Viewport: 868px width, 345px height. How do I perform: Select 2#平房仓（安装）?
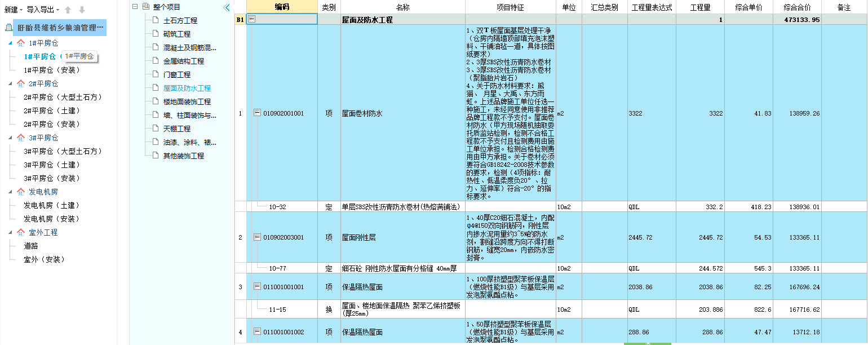pos(52,124)
